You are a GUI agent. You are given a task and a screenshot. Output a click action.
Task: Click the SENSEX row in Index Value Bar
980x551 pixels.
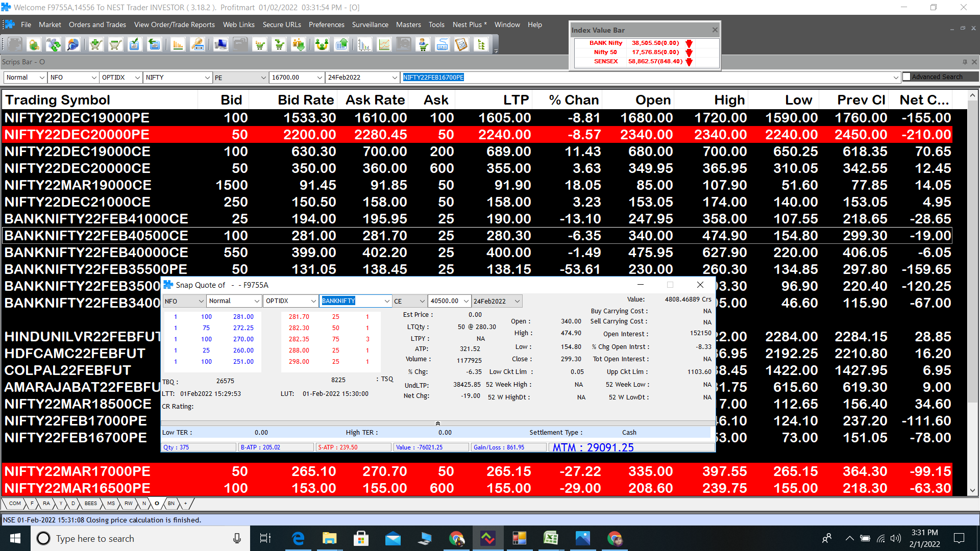coord(647,61)
